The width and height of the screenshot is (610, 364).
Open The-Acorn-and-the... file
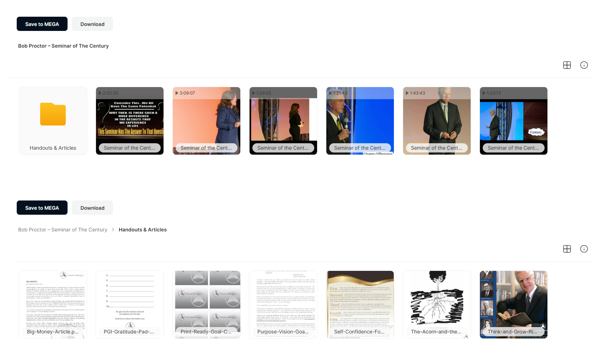[437, 305]
